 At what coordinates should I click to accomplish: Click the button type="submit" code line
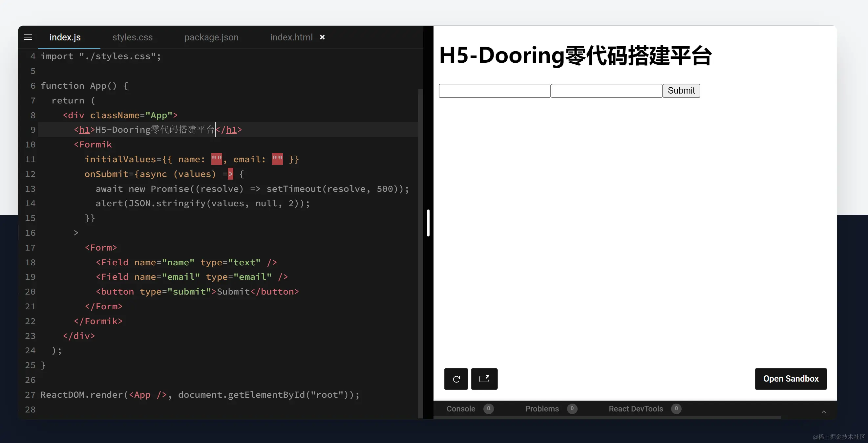click(197, 292)
